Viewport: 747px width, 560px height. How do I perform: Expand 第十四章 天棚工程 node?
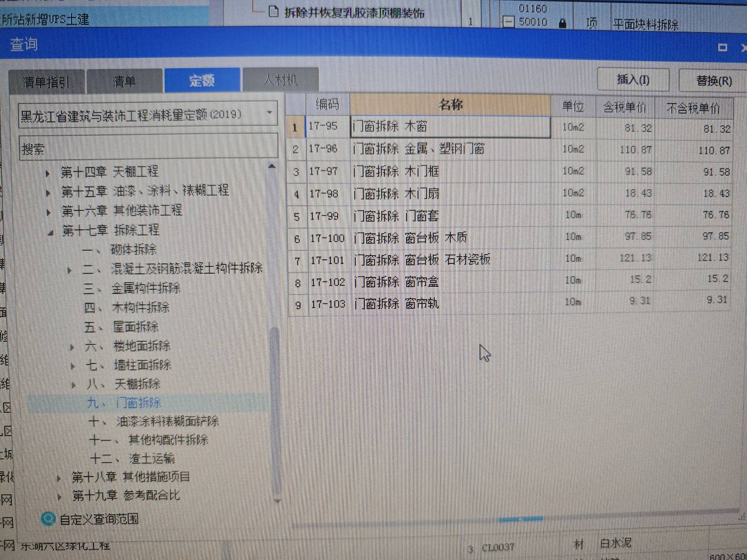(48, 173)
